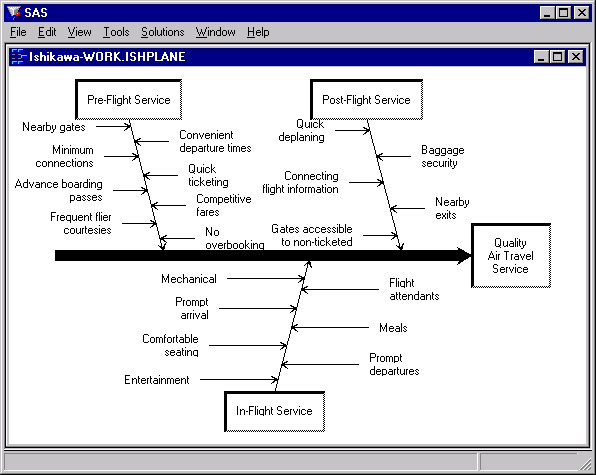Open the Help menu
Image resolution: width=596 pixels, height=475 pixels.
[258, 32]
